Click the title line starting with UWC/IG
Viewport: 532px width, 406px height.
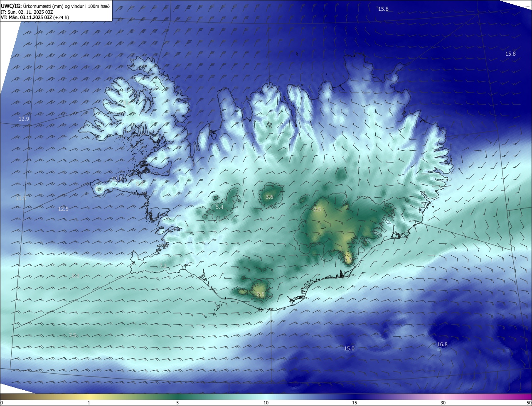click(x=55, y=6)
